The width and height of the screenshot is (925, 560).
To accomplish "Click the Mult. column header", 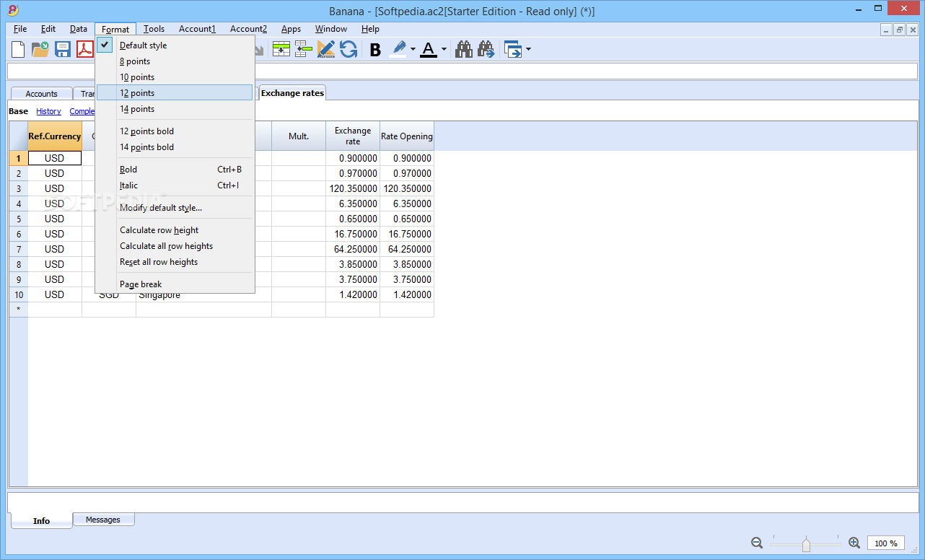I will pyautogui.click(x=299, y=136).
